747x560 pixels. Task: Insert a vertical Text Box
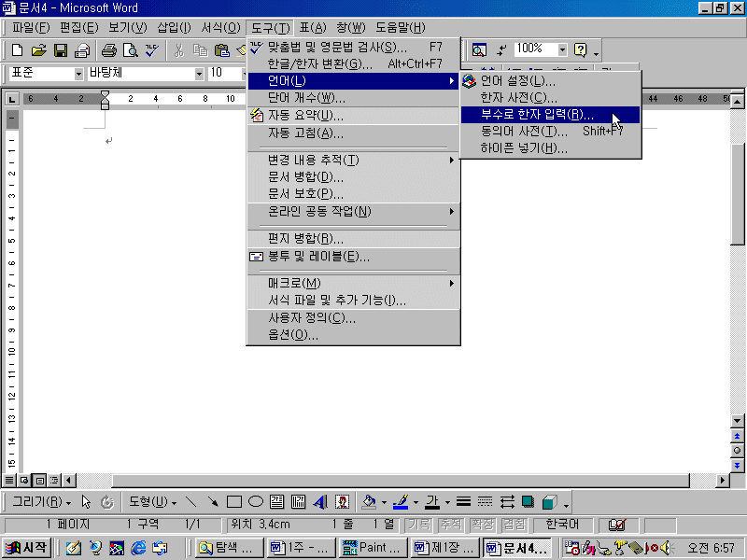[298, 502]
